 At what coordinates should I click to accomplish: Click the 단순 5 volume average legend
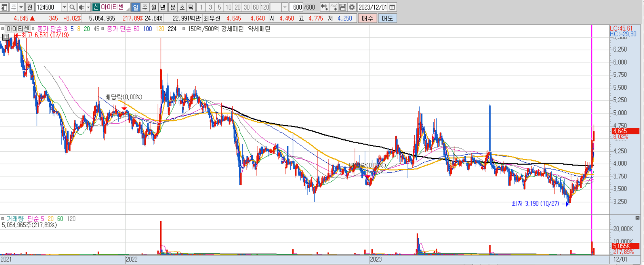[35, 219]
